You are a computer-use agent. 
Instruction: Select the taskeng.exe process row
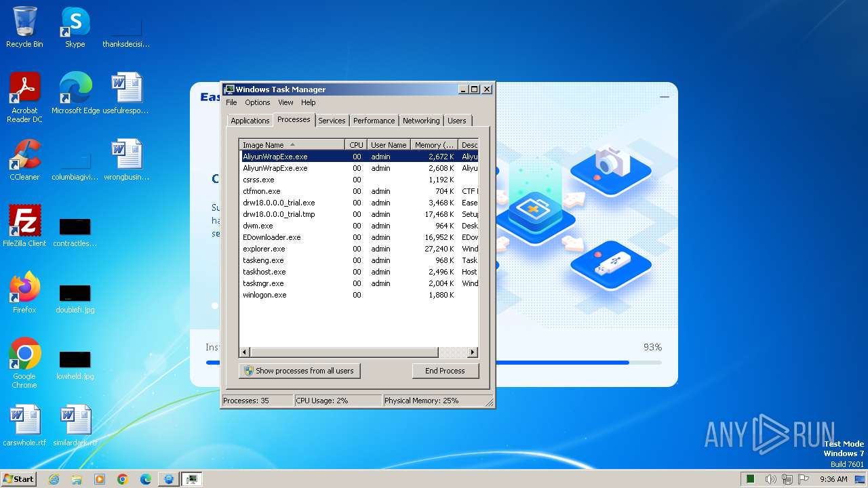pos(359,260)
